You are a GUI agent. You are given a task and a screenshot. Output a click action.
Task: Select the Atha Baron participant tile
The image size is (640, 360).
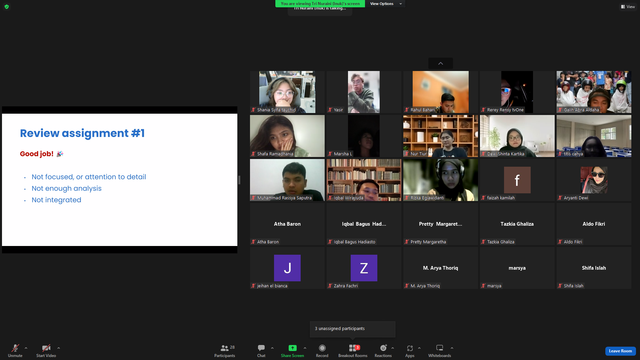tap(287, 224)
